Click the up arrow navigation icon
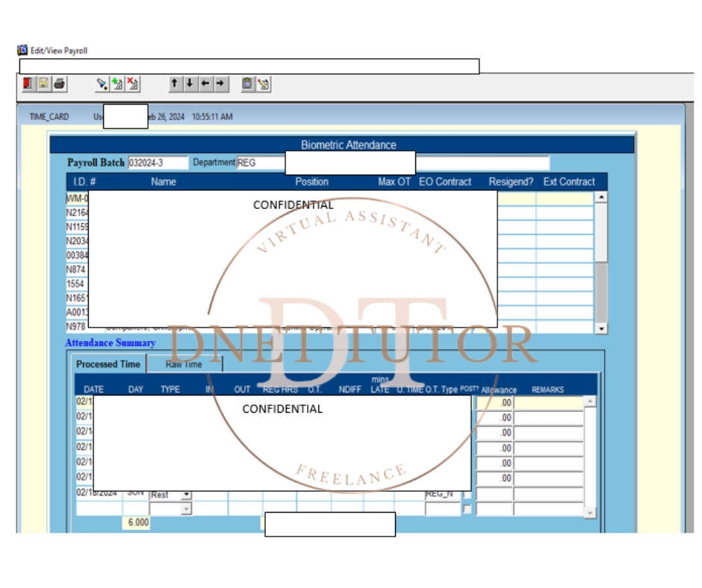702x588 pixels. (175, 84)
